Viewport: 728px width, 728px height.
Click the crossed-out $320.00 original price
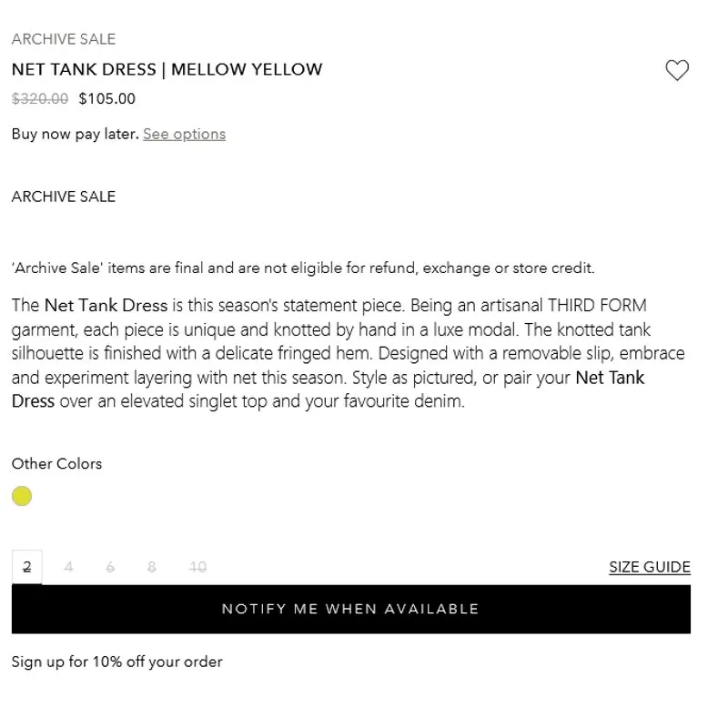[39, 98]
